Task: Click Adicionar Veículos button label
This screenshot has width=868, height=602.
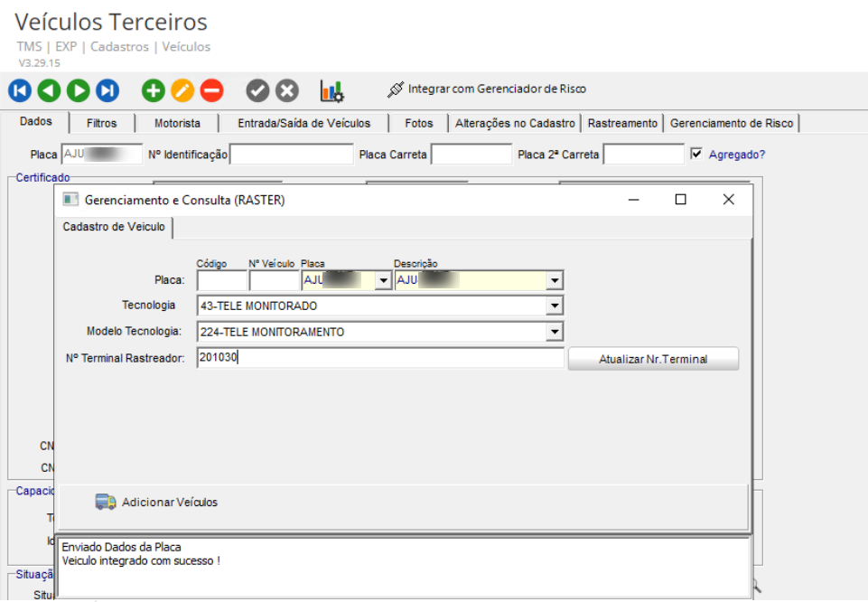Action: [170, 502]
